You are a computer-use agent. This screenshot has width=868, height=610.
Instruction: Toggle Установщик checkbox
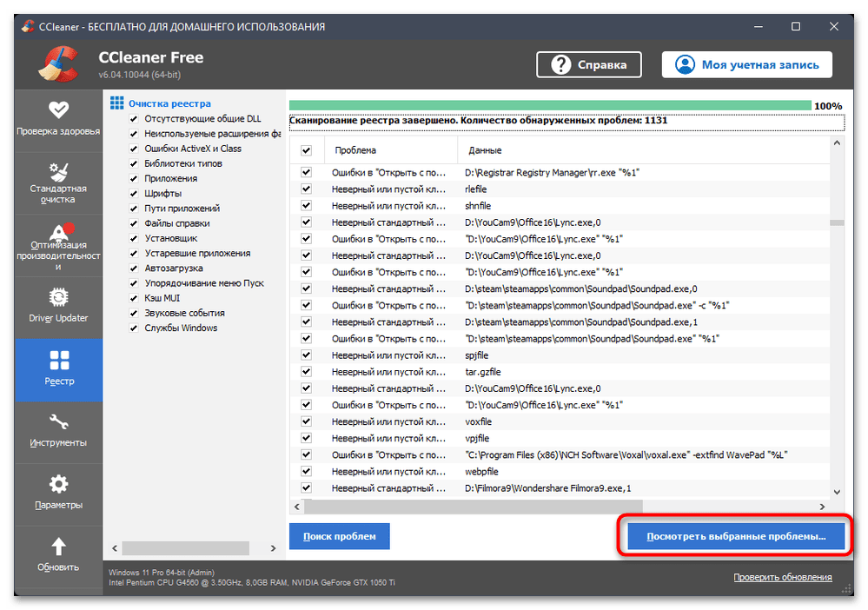[x=134, y=238]
